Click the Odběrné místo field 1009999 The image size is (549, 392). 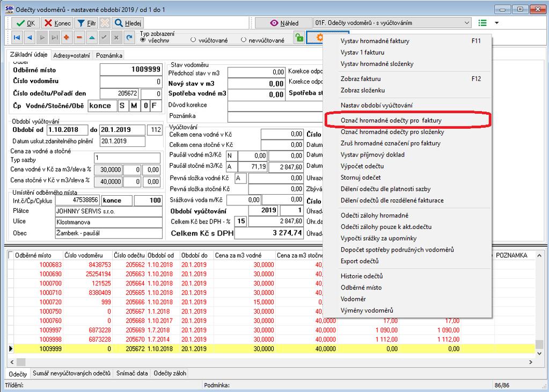pyautogui.click(x=131, y=70)
